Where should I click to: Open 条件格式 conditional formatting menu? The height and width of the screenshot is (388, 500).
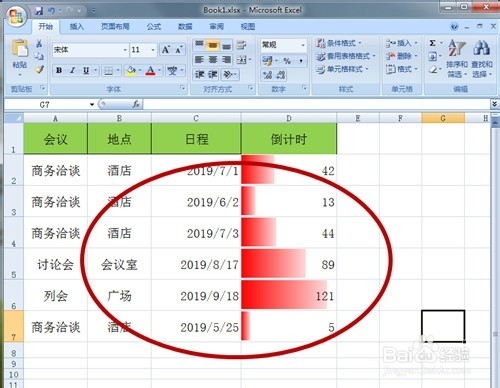[x=339, y=43]
